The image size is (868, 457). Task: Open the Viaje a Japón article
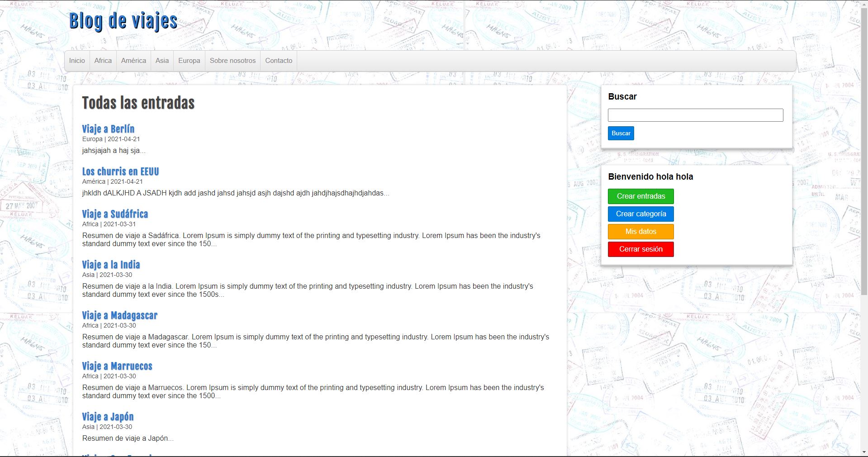(107, 417)
